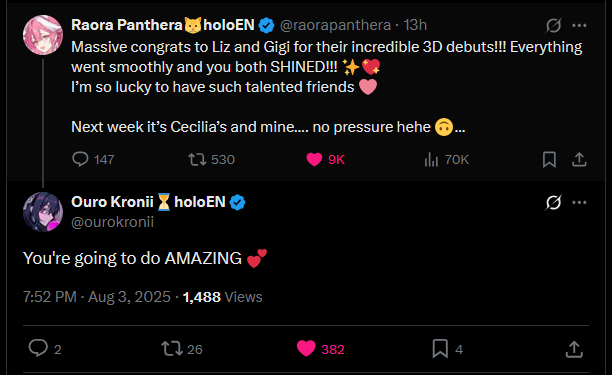Open Raora Panthera's profile picture
The height and width of the screenshot is (375, 612).
pos(43,35)
